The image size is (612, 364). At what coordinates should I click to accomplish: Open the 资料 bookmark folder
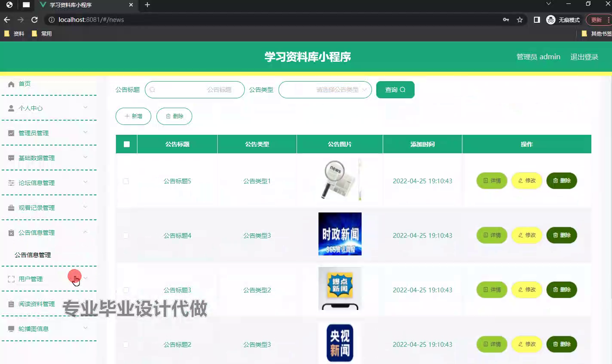(14, 33)
